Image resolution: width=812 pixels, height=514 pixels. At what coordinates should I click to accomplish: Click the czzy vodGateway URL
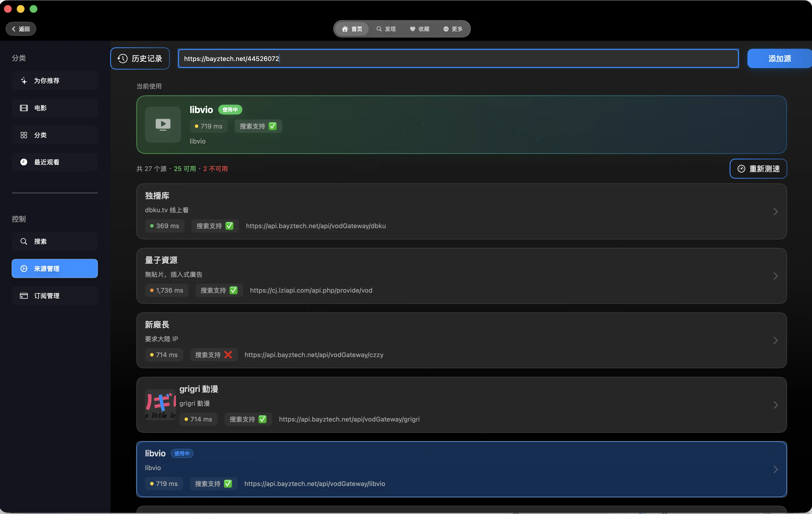click(x=314, y=355)
